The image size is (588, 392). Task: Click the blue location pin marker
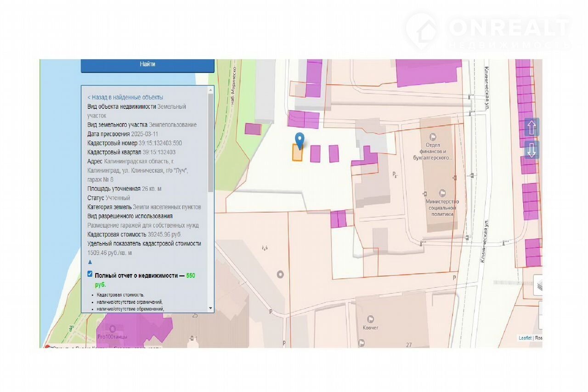click(x=300, y=140)
